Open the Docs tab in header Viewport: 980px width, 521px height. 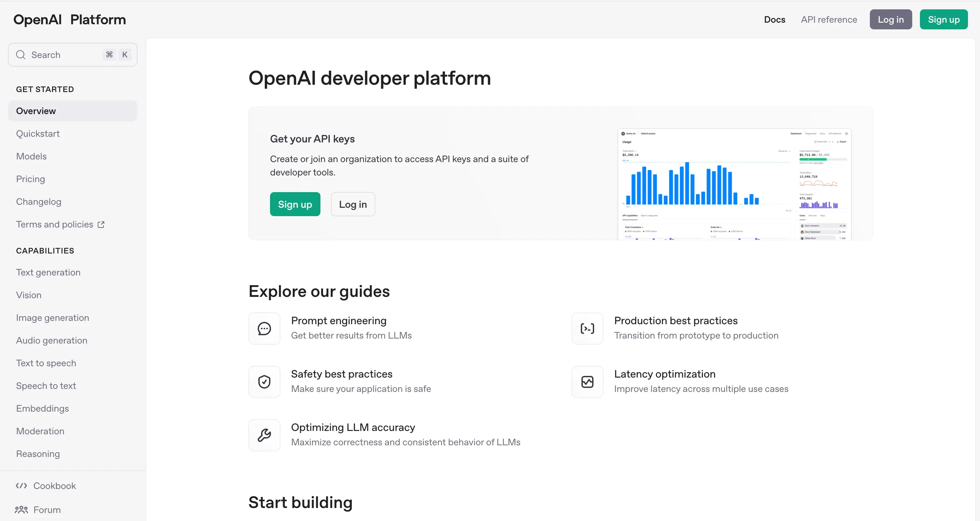click(x=775, y=19)
